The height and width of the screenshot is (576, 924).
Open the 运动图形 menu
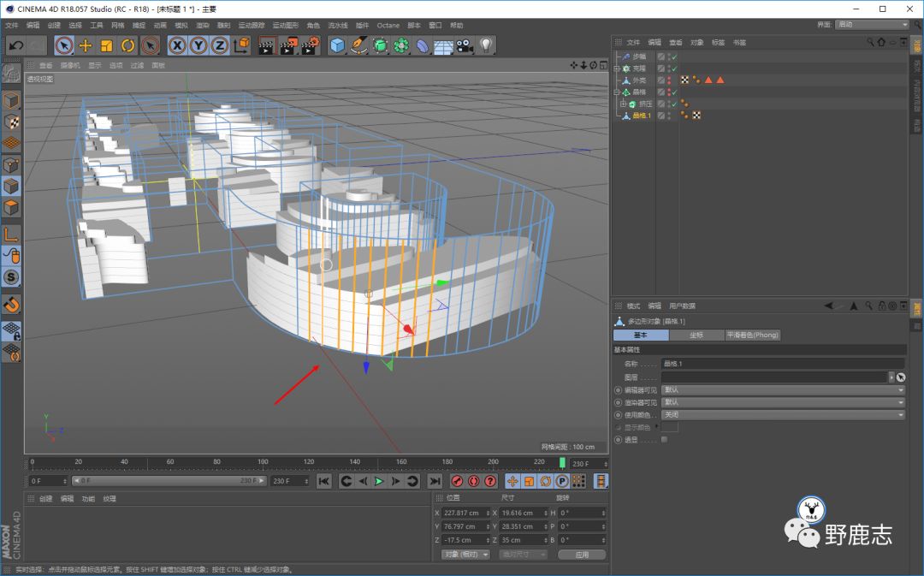point(285,26)
